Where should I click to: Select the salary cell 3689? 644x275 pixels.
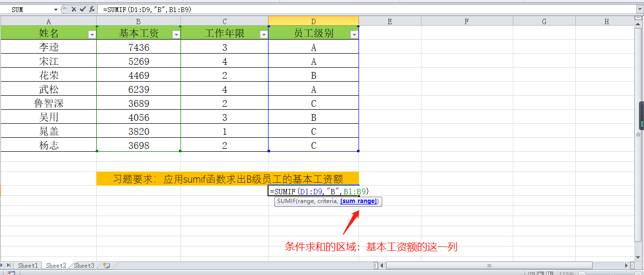pos(138,103)
